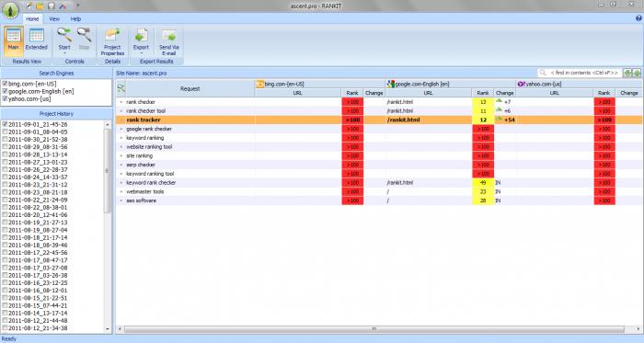Open the Help ribbon tab
644x343 pixels.
[75, 19]
